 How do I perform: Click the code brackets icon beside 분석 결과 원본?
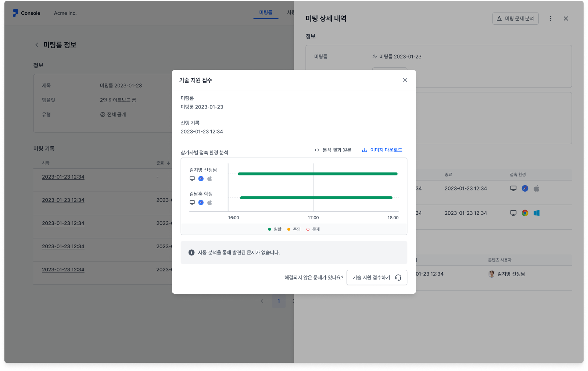(317, 150)
